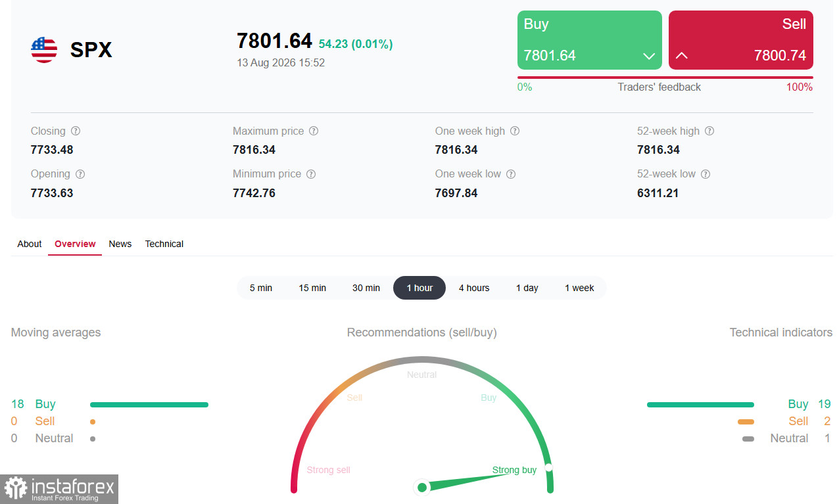
Task: Click Recommendations (sell/buy) heading
Action: 422,332
